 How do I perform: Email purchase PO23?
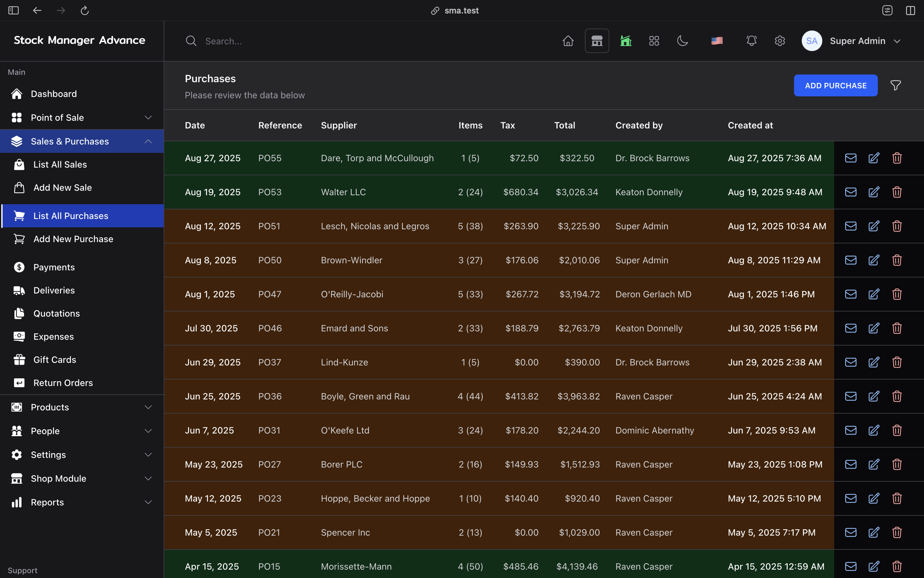tap(851, 498)
